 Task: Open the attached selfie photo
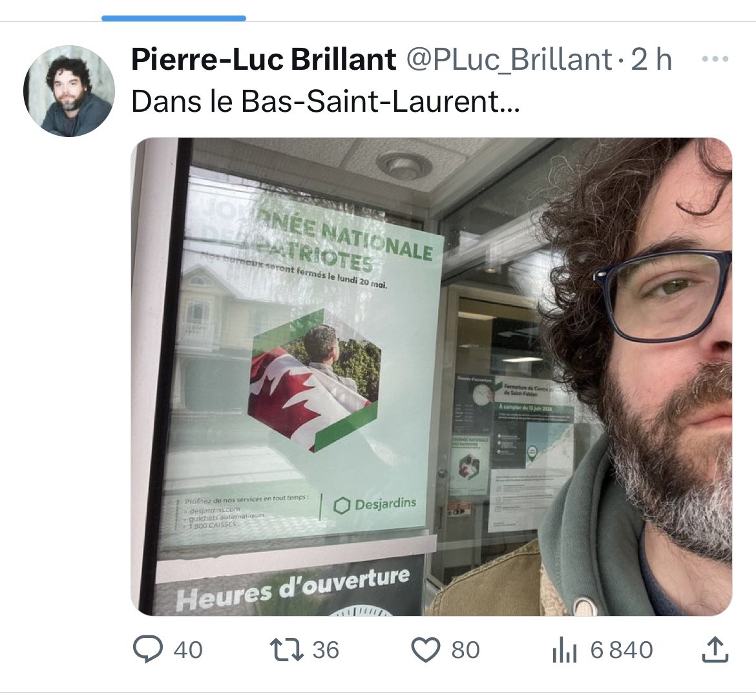pos(432,377)
